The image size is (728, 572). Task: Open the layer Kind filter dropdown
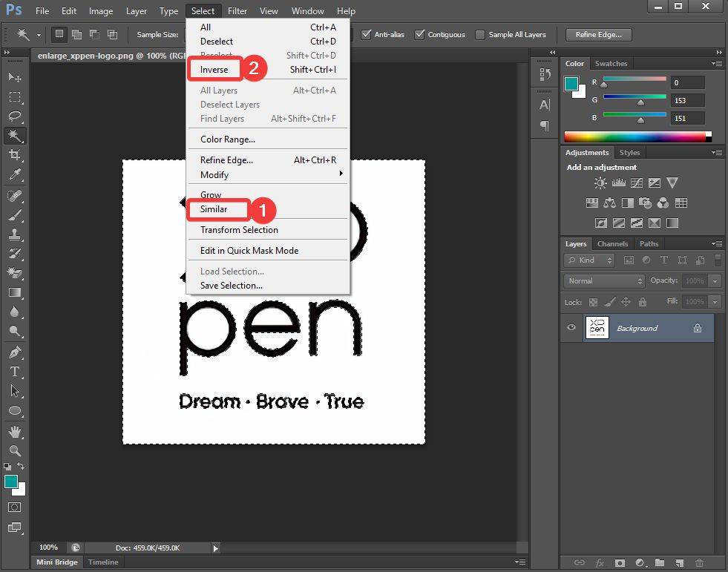pos(589,260)
